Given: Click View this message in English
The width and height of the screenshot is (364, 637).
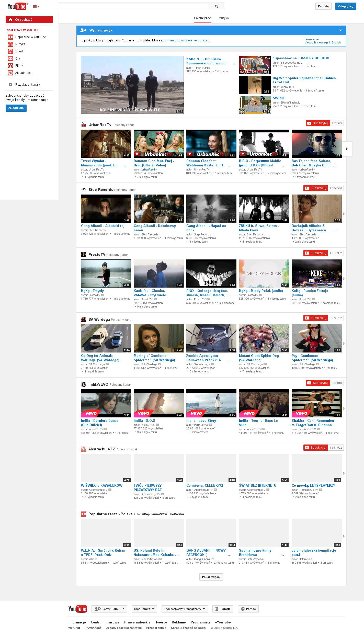Looking at the screenshot, I should pos(323,43).
